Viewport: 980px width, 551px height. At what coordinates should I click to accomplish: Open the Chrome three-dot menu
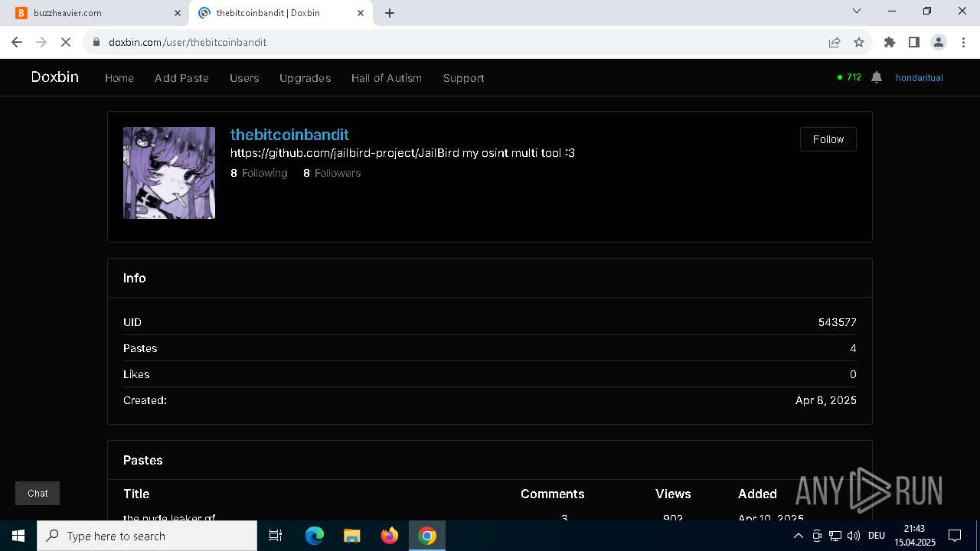[962, 42]
